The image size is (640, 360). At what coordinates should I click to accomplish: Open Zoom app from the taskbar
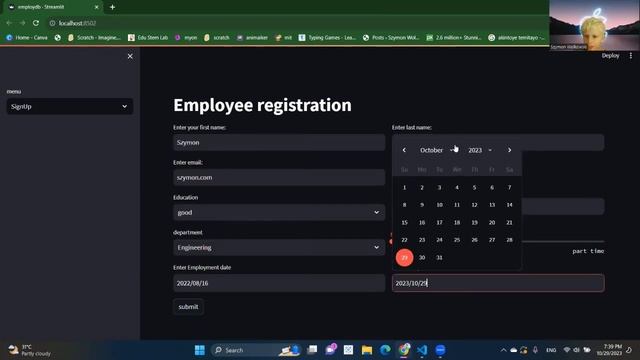[440, 350]
